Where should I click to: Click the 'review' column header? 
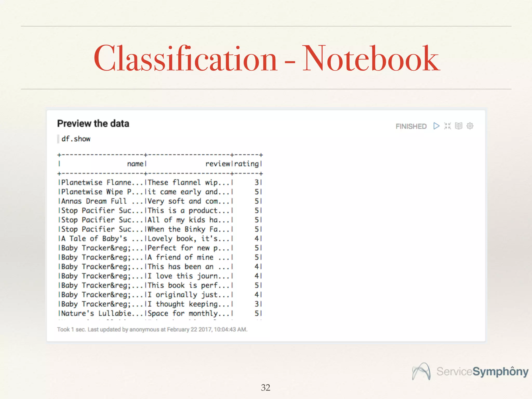pos(218,164)
